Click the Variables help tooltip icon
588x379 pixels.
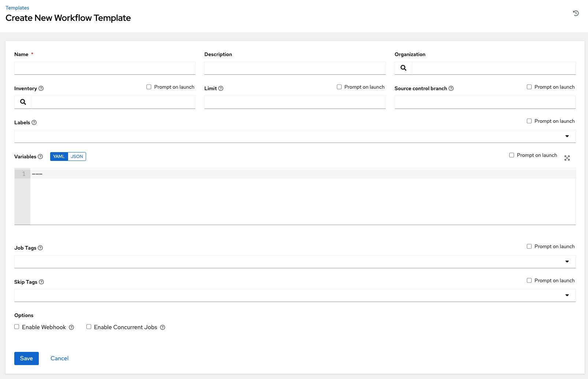40,157
